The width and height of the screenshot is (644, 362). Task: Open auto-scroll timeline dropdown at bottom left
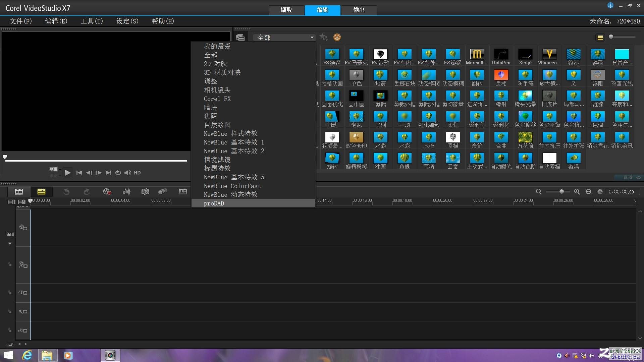pyautogui.click(x=10, y=344)
